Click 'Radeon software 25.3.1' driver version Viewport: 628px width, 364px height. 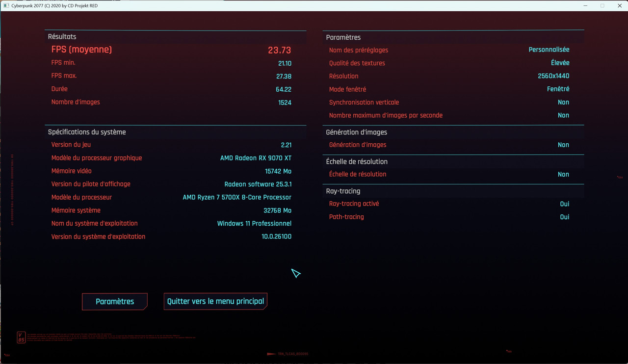point(258,184)
